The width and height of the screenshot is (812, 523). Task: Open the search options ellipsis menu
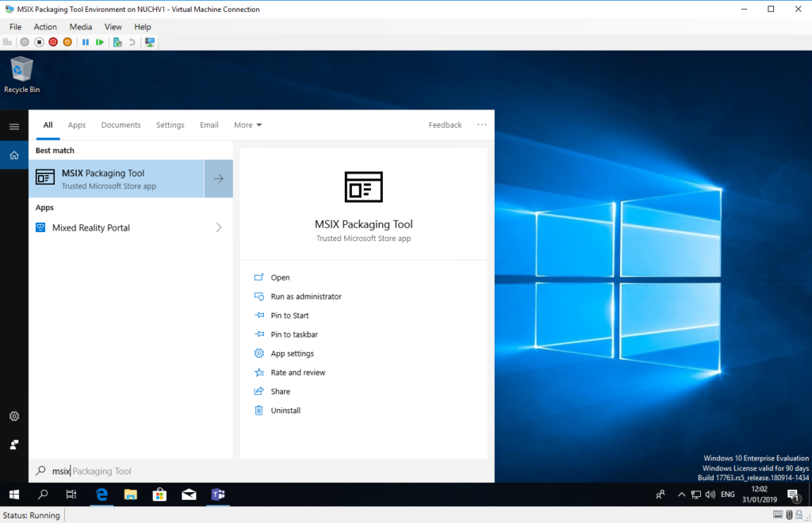pos(481,124)
